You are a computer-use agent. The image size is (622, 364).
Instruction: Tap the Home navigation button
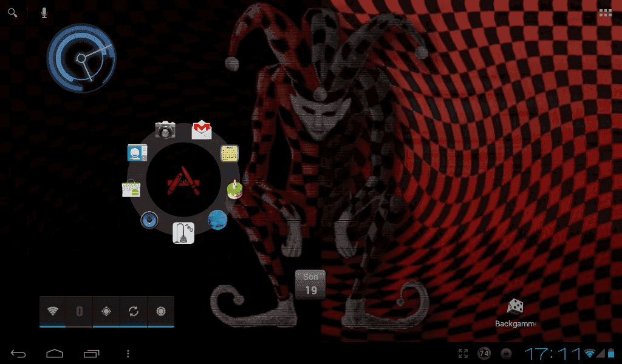tap(55, 353)
